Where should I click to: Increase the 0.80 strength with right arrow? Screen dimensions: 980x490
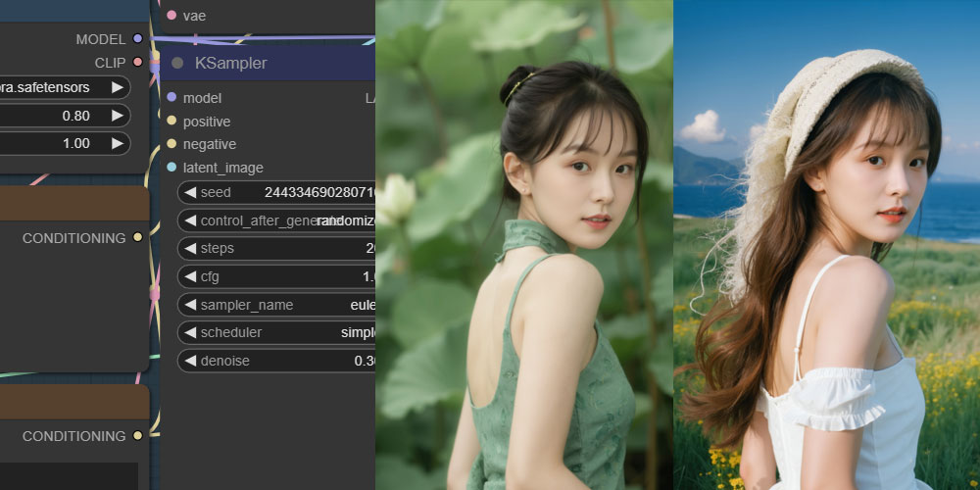(x=118, y=115)
